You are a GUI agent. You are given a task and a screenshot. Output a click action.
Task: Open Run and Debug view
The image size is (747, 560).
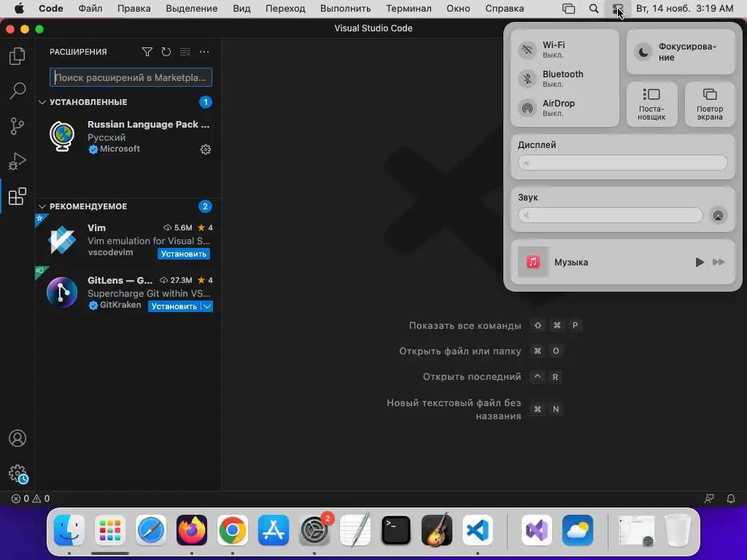18,161
